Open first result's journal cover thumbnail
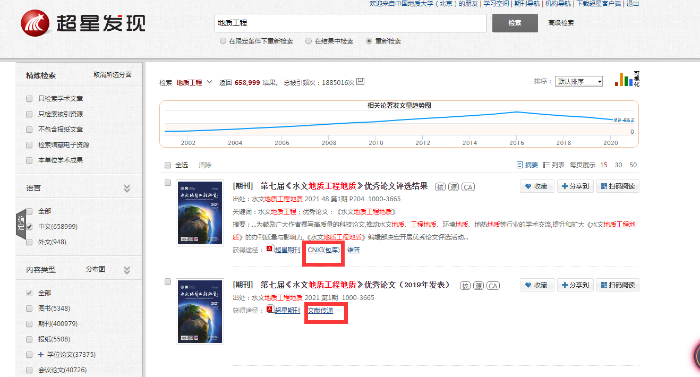 (x=200, y=213)
